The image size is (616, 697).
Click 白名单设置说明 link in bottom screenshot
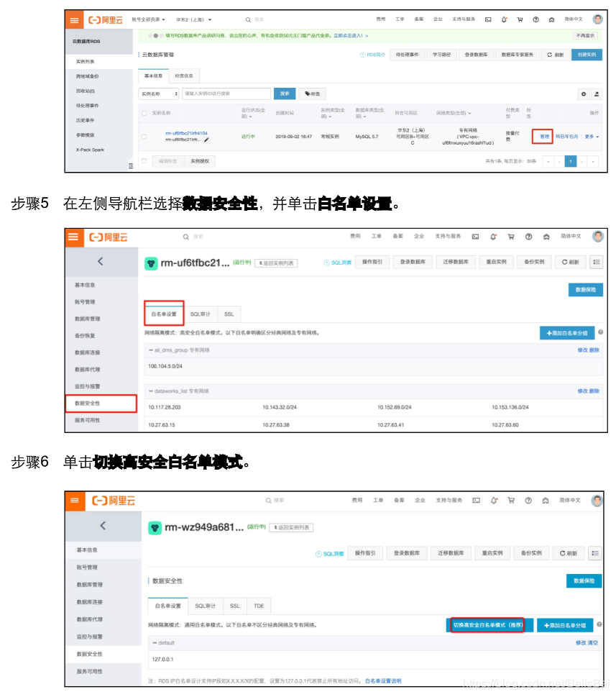[x=383, y=681]
